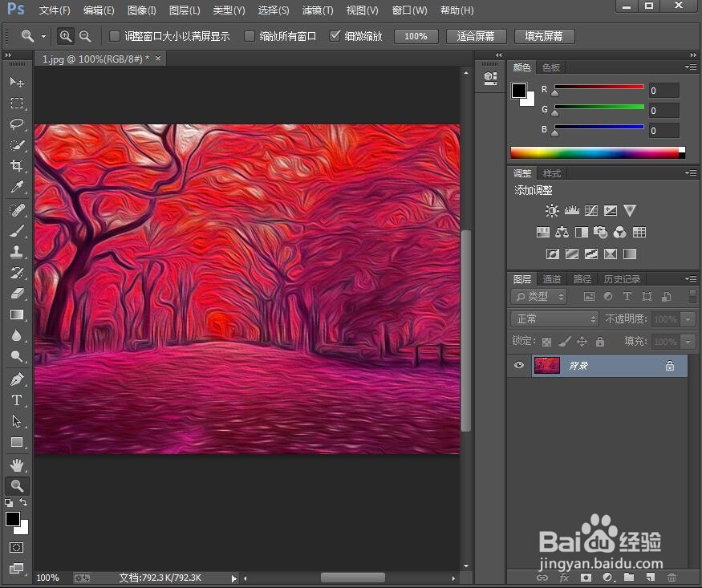
Task: Select the Spot Healing Brush tool
Action: pyautogui.click(x=17, y=210)
